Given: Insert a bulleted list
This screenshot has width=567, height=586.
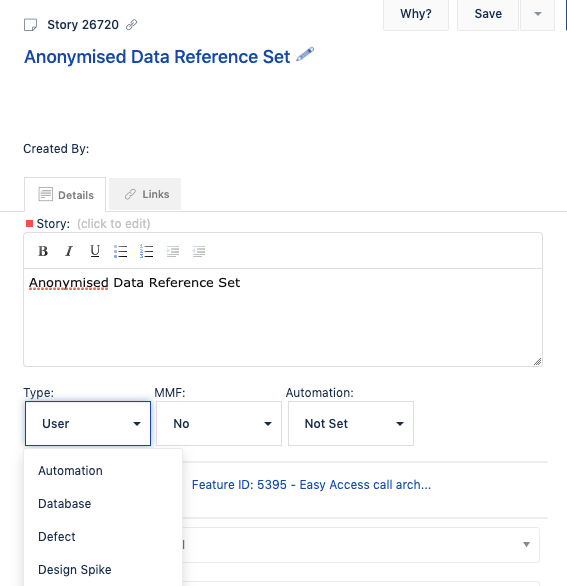Looking at the screenshot, I should [121, 251].
